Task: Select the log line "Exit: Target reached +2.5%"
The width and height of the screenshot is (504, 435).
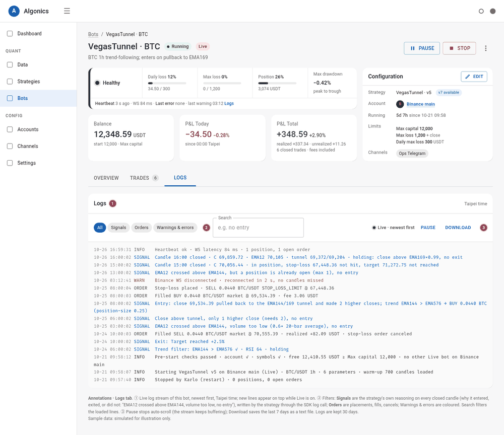Action: (290, 341)
